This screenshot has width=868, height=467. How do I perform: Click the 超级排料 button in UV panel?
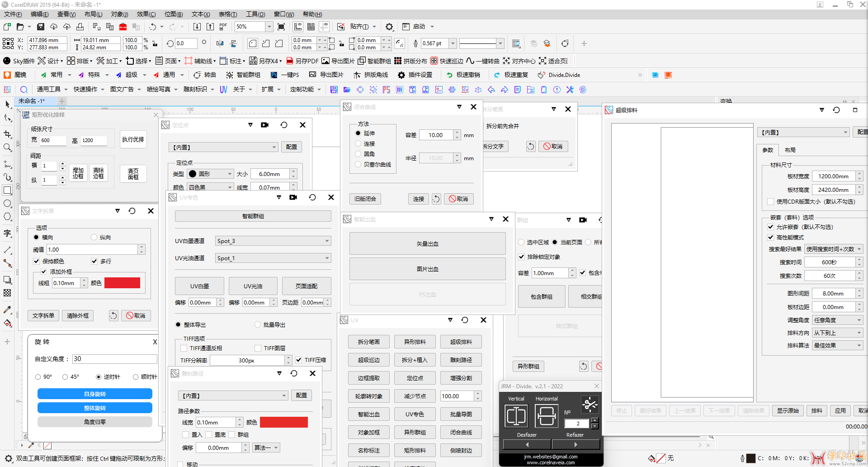coord(461,342)
